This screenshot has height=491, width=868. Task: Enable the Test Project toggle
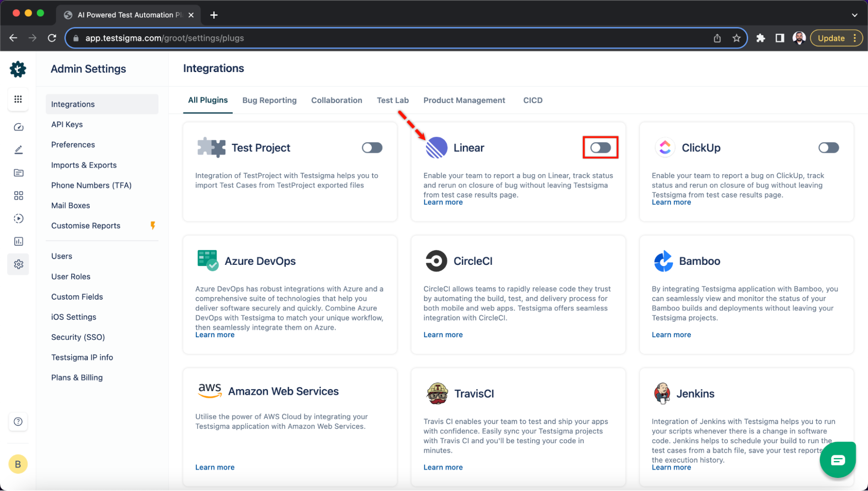[x=372, y=148]
